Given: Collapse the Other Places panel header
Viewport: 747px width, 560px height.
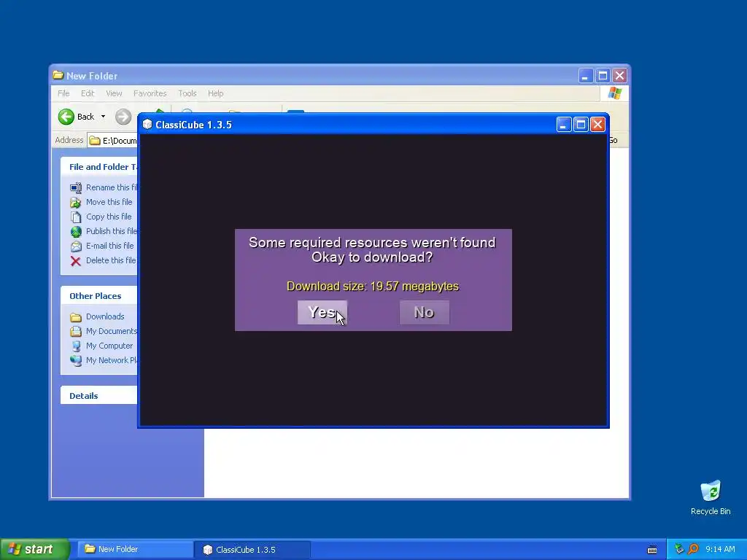Looking at the screenshot, I should point(99,296).
